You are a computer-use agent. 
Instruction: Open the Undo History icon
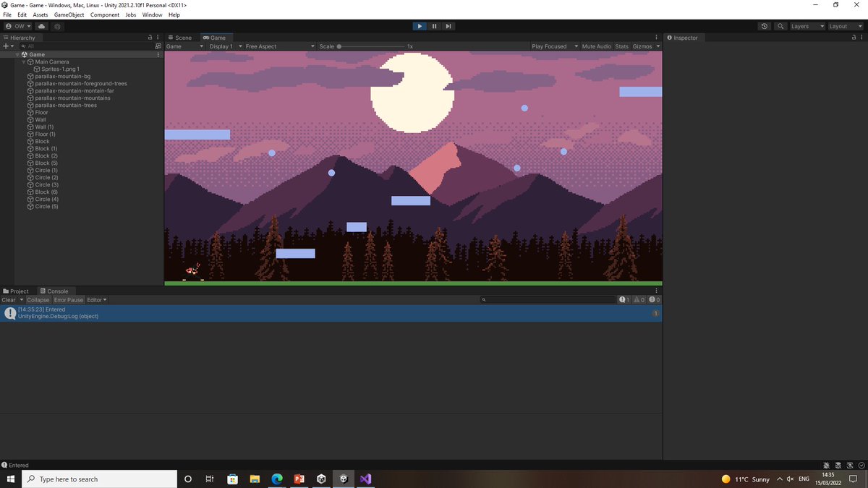click(x=765, y=26)
